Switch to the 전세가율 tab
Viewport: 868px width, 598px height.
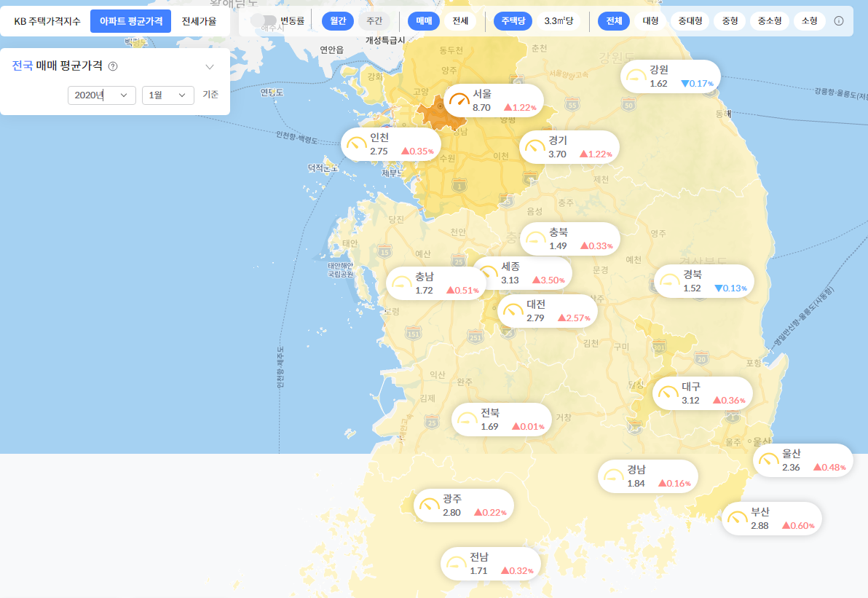[200, 21]
